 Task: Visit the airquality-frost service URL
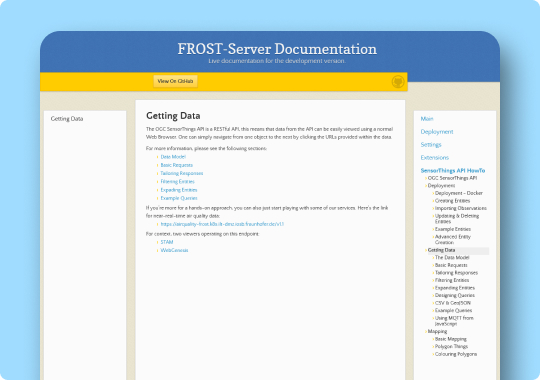pyautogui.click(x=222, y=224)
